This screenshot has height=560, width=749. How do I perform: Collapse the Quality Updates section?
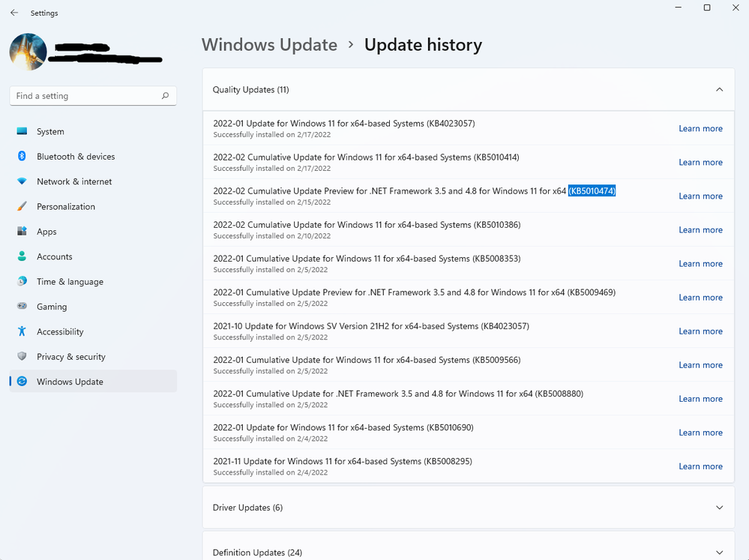(x=719, y=89)
